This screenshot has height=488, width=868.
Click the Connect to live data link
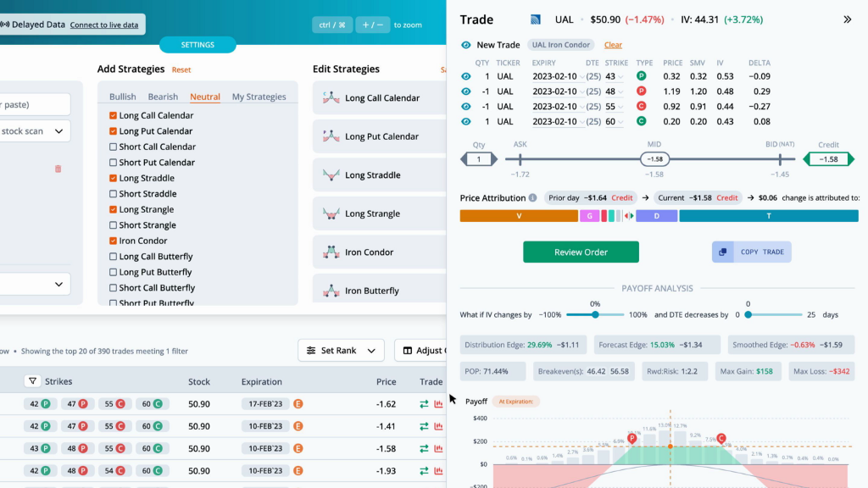[x=104, y=25]
